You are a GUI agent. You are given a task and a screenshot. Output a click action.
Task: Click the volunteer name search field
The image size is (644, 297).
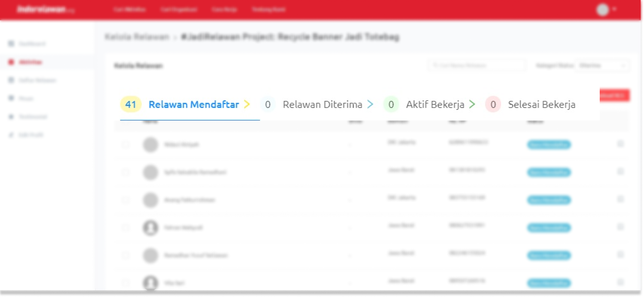(477, 66)
